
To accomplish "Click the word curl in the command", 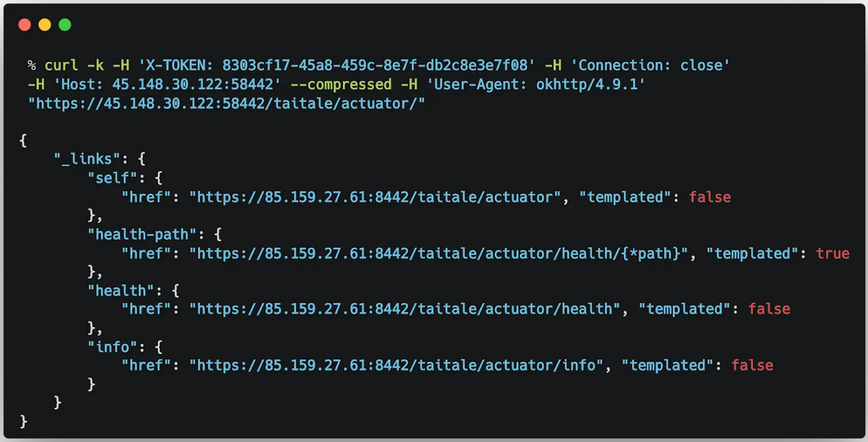I will tap(61, 66).
